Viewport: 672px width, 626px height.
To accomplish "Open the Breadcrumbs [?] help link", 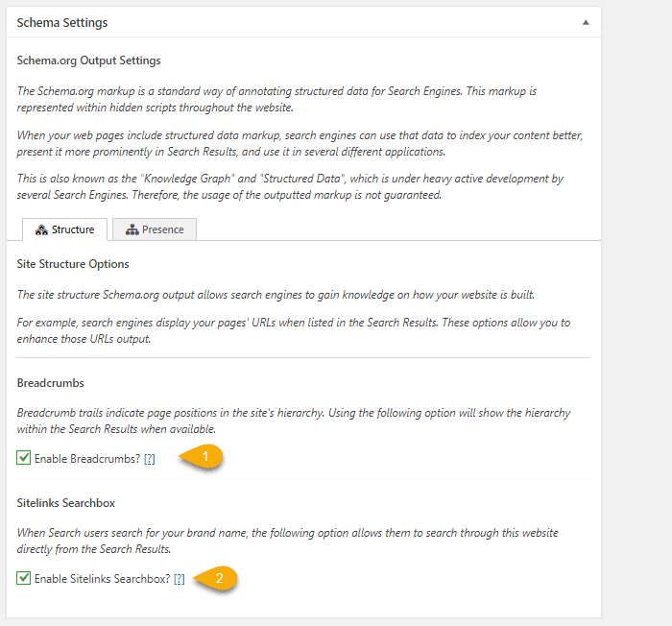I will coord(149,459).
